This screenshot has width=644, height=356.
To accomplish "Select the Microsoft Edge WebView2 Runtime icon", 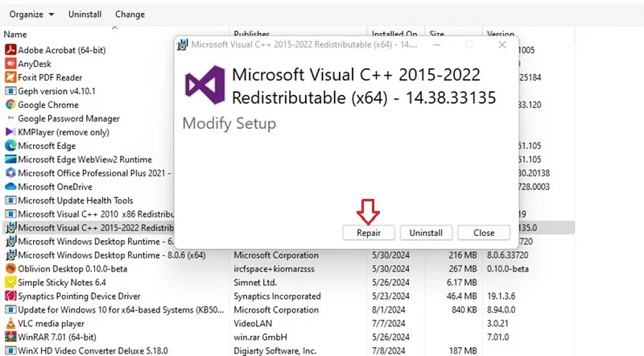I will [x=10, y=159].
